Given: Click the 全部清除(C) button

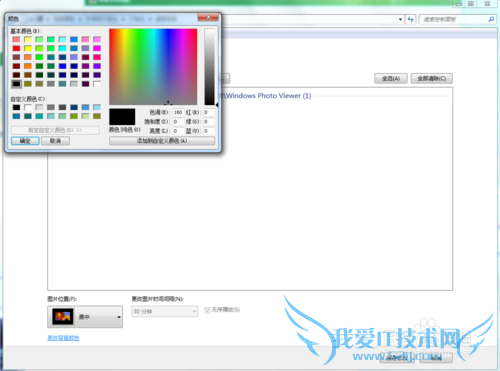Looking at the screenshot, I should [432, 78].
